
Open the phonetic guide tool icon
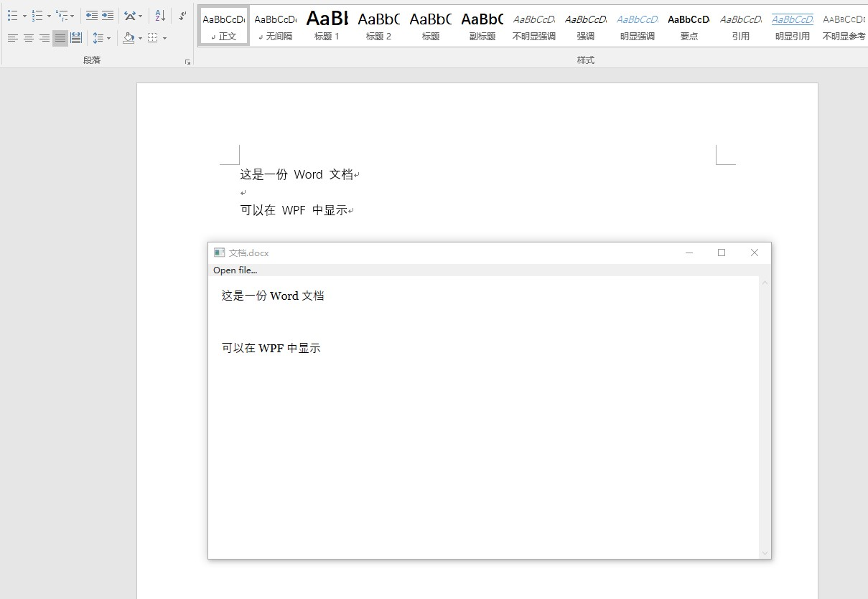[x=131, y=15]
